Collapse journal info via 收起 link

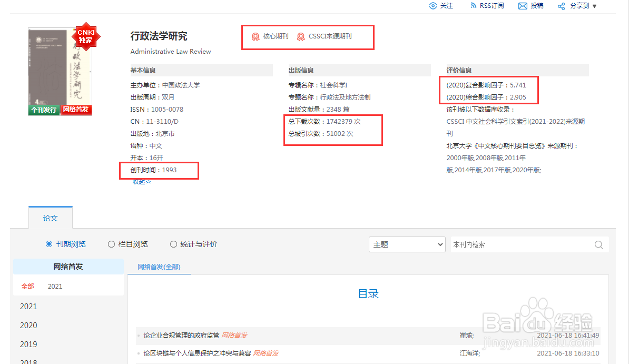(x=141, y=181)
